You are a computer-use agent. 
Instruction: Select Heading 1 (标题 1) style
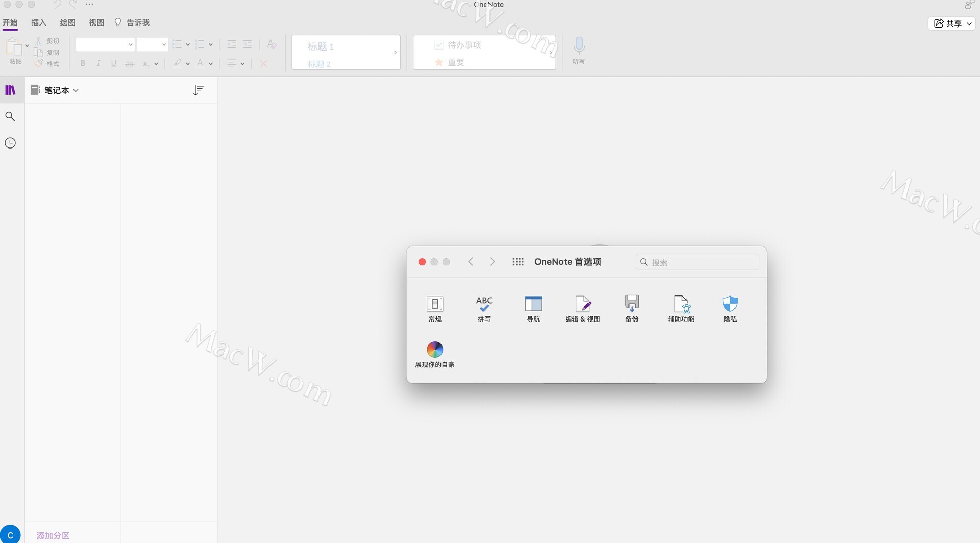click(321, 46)
